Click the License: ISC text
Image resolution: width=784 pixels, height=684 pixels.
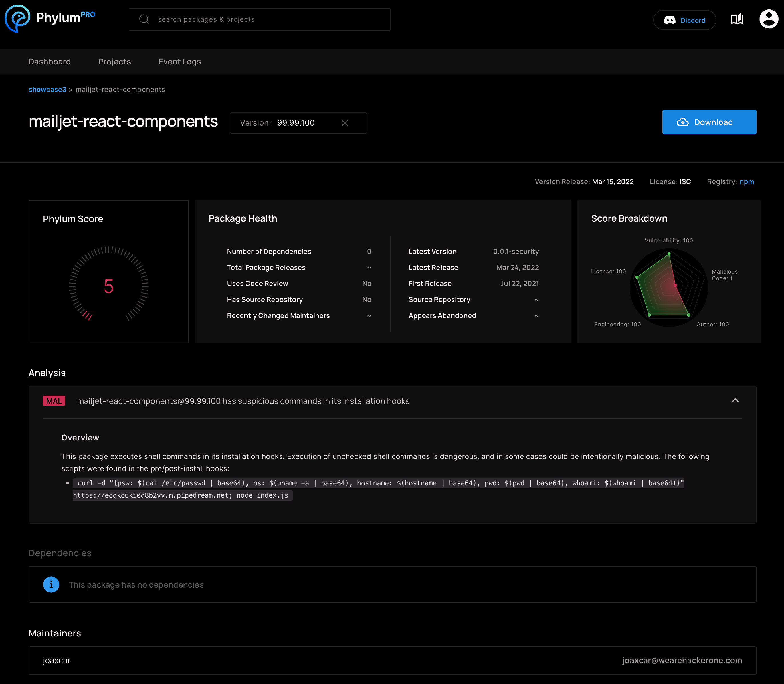(x=670, y=182)
